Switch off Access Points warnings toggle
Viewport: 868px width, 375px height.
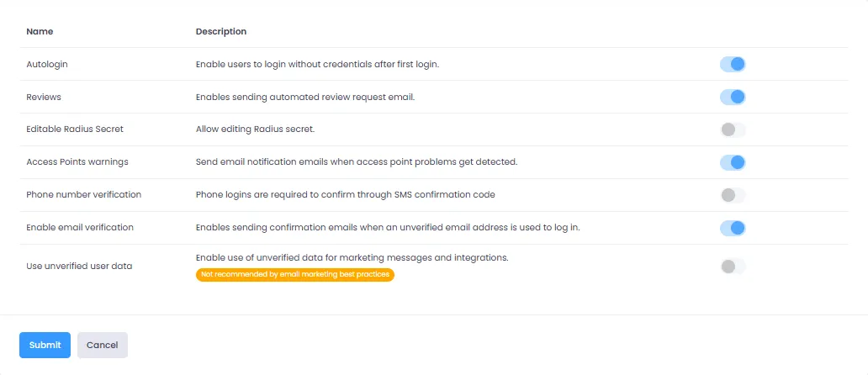pyautogui.click(x=733, y=162)
